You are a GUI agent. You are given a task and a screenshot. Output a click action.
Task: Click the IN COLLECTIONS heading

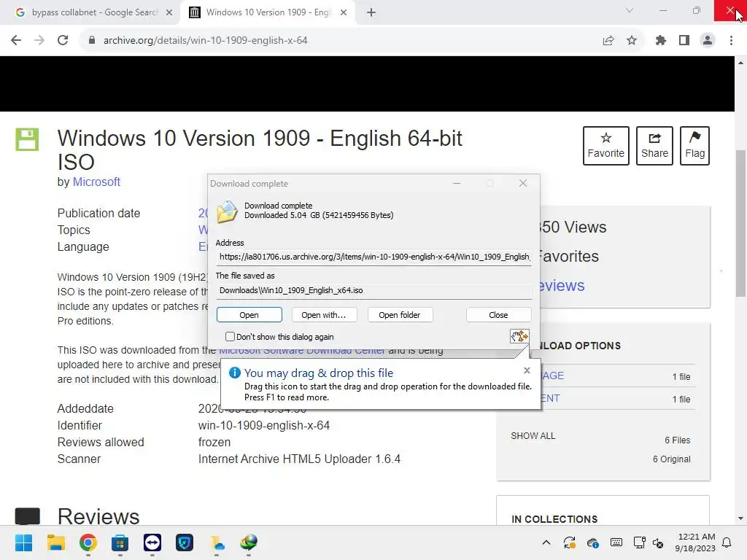[554, 519]
